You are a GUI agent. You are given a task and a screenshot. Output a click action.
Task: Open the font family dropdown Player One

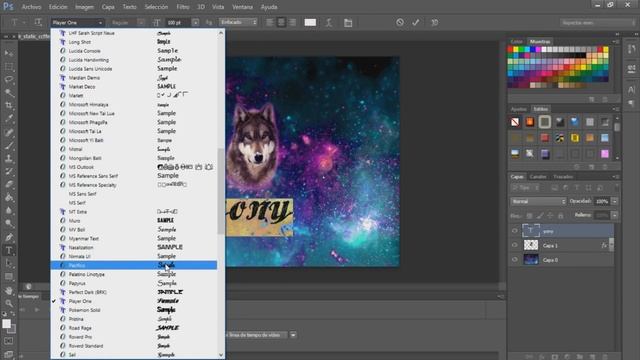[77, 22]
